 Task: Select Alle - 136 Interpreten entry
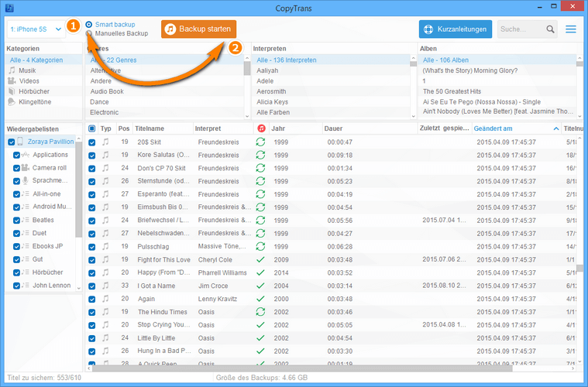pyautogui.click(x=330, y=60)
